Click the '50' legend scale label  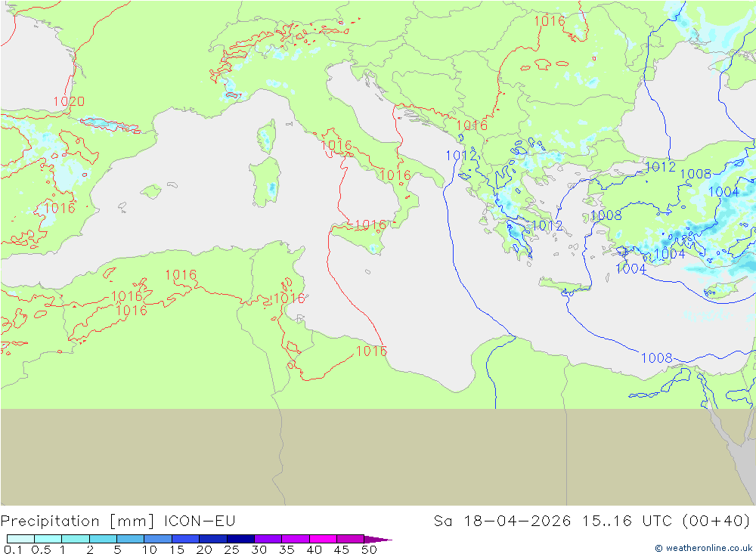369,549
